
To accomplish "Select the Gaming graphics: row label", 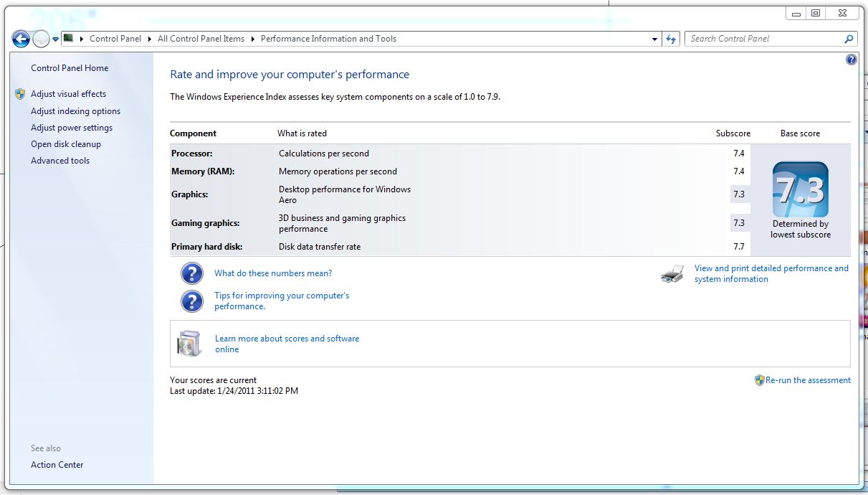I will pos(206,223).
